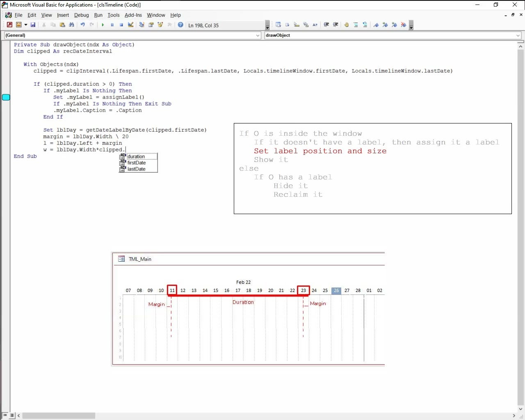Screen dimensions: 525x420
Task: Open VBA Help
Action: pyautogui.click(x=180, y=25)
